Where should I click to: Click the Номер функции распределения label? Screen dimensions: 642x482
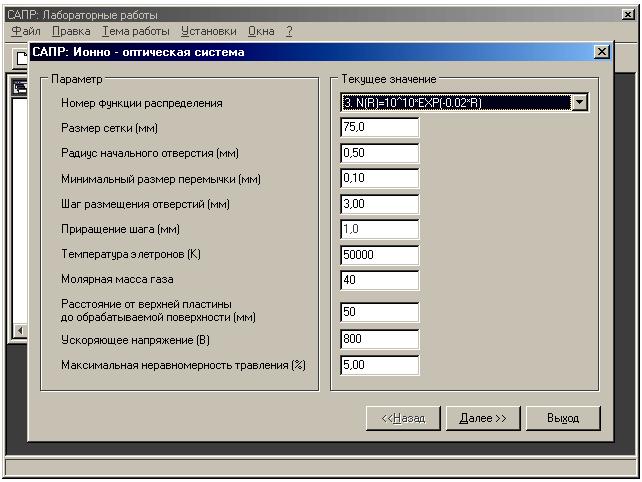click(142, 103)
